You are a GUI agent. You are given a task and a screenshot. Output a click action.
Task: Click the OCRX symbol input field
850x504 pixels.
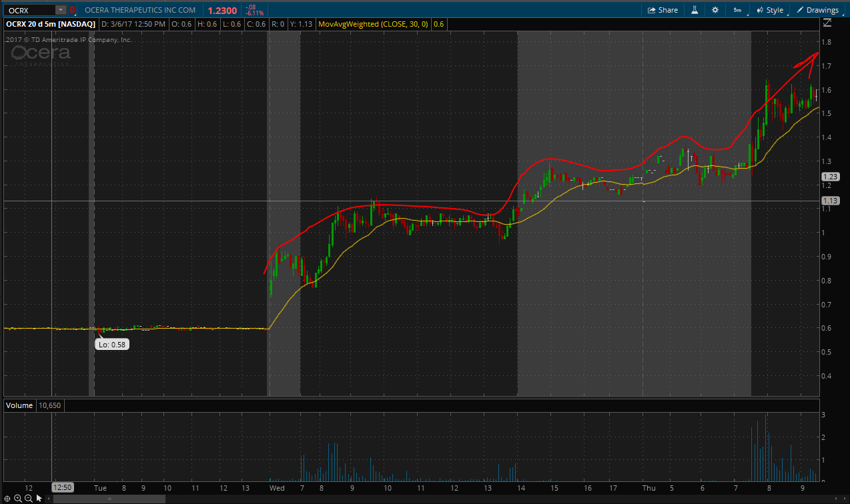(29, 10)
